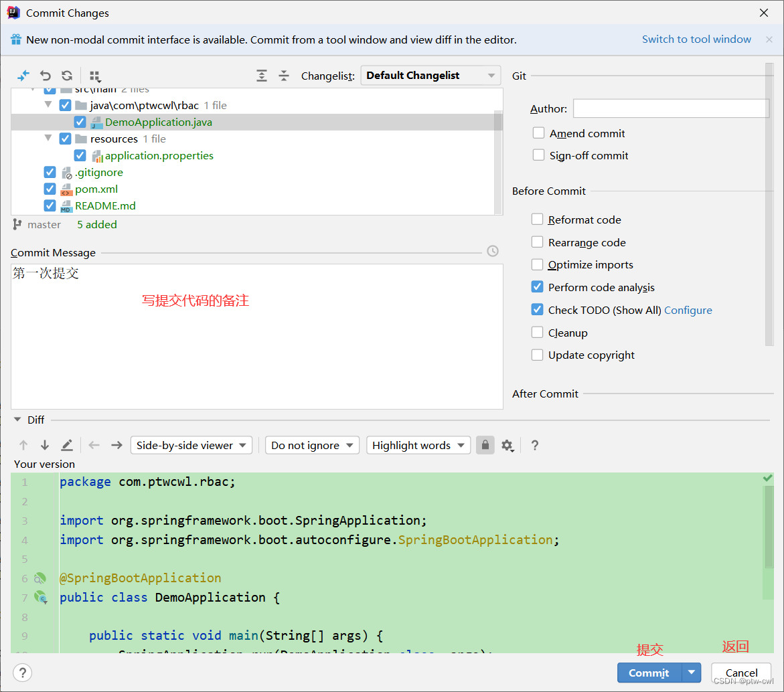Image resolution: width=784 pixels, height=692 pixels.
Task: Click the Collapse All tree icon
Action: (283, 76)
